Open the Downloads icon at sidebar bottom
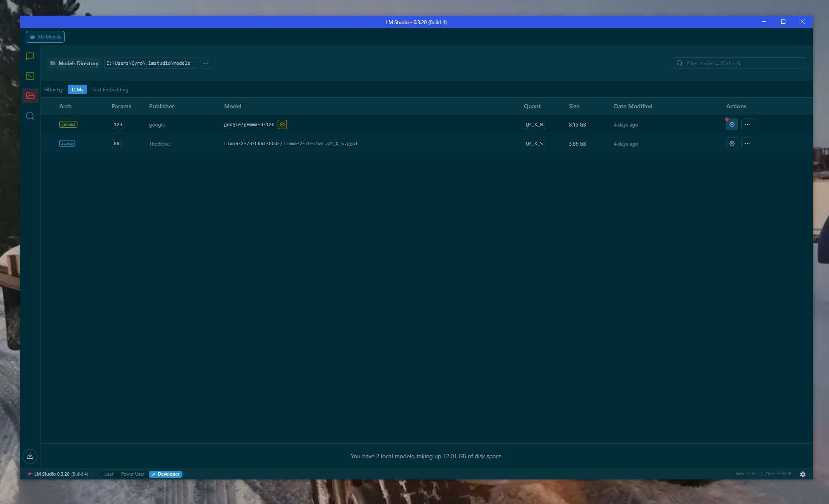829x504 pixels. (30, 456)
